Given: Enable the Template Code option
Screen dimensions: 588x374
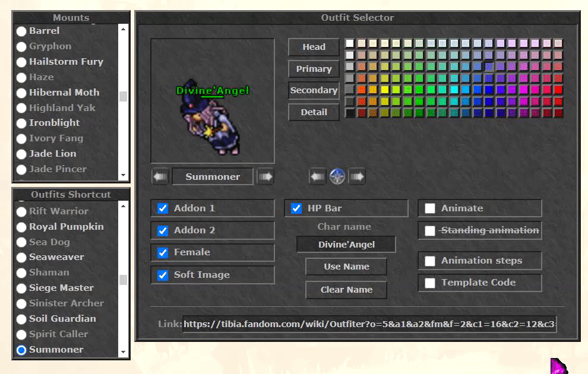Looking at the screenshot, I should pos(430,283).
